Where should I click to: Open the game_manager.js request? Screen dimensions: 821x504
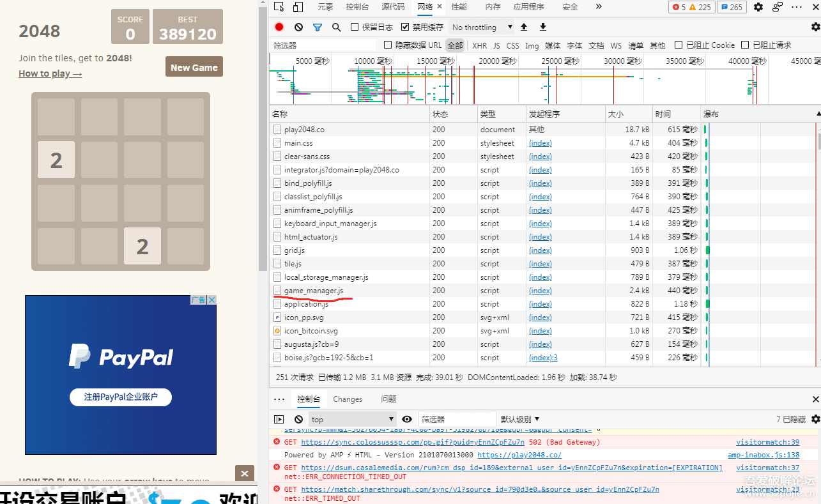click(x=314, y=291)
